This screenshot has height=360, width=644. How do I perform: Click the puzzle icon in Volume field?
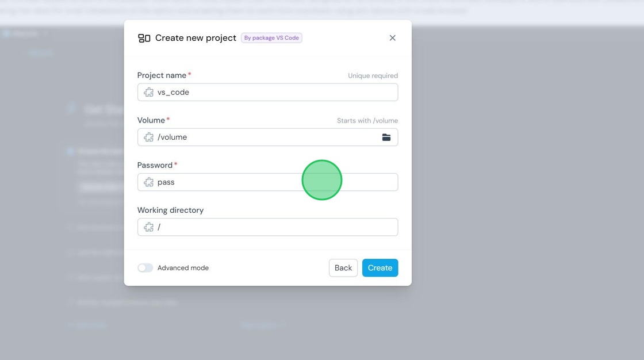click(149, 137)
